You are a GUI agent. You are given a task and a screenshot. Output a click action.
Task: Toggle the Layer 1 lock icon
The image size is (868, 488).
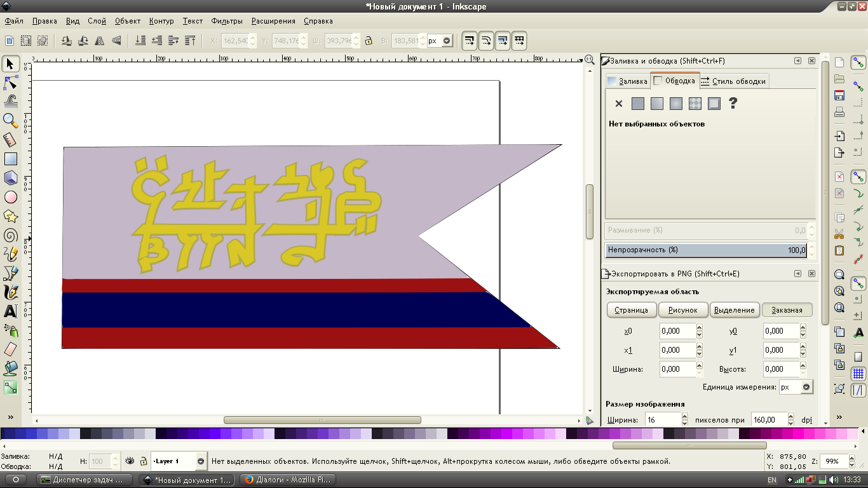click(x=144, y=461)
